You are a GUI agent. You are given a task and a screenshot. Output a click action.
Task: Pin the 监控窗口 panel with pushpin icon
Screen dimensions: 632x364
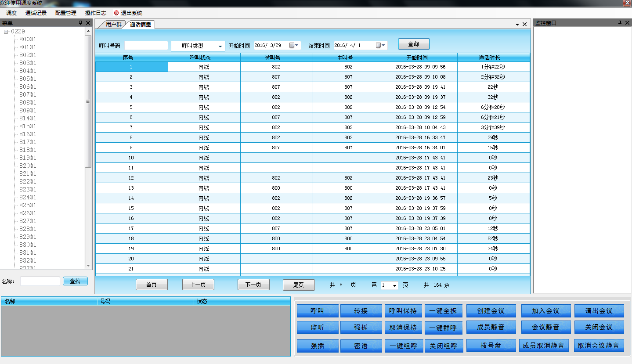click(x=620, y=23)
